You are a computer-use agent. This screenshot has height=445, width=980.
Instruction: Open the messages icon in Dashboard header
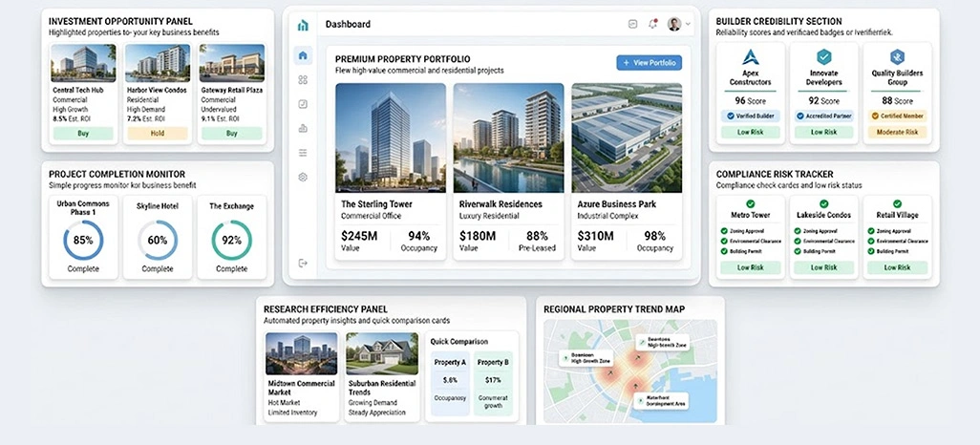632,25
